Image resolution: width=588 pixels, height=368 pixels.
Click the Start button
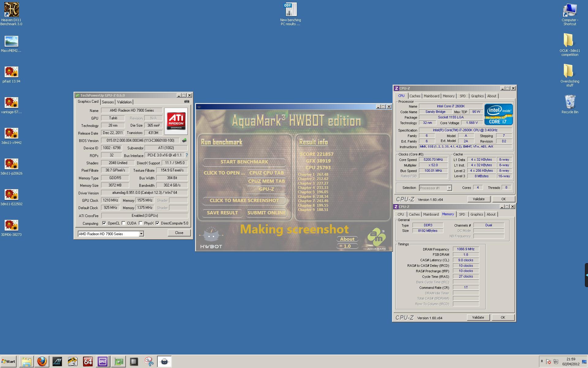point(9,362)
